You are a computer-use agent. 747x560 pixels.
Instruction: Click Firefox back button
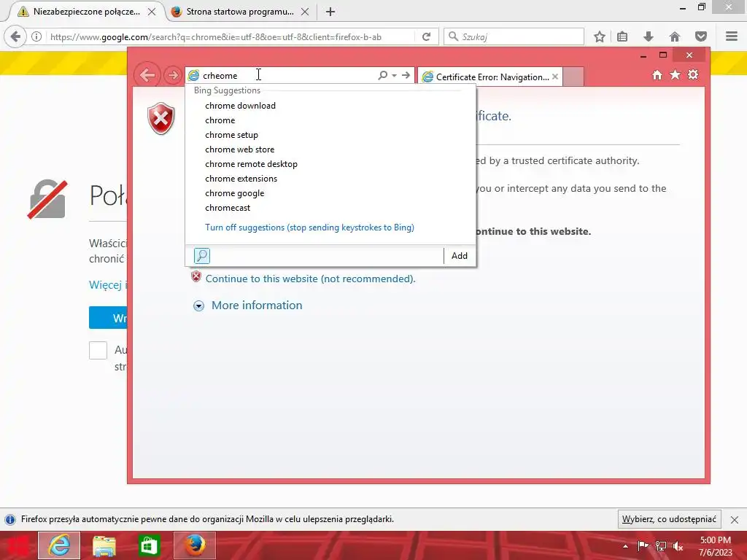pos(15,36)
